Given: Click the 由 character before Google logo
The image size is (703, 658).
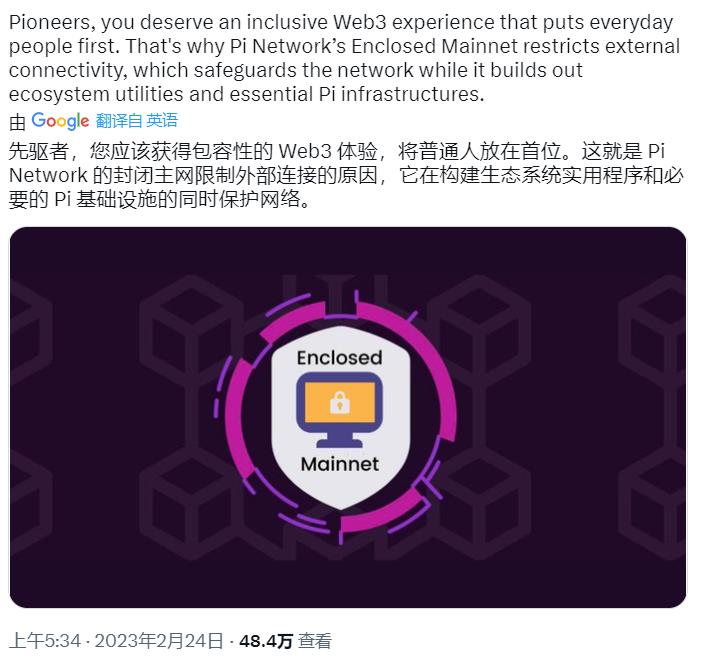Looking at the screenshot, I should [17, 122].
